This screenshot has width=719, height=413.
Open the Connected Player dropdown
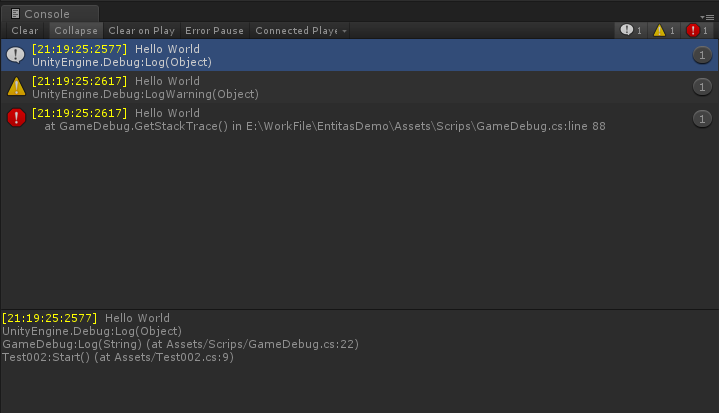[300, 31]
